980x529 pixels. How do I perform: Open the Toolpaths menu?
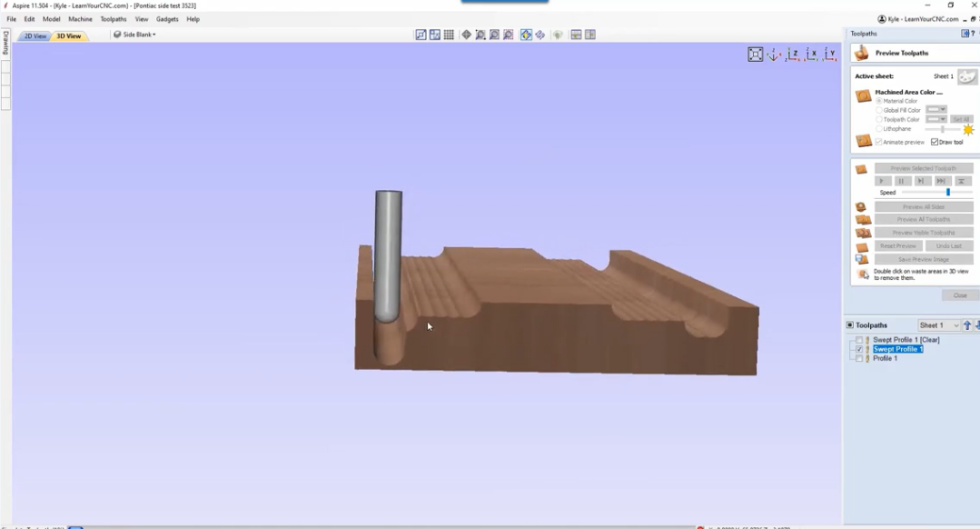click(112, 18)
